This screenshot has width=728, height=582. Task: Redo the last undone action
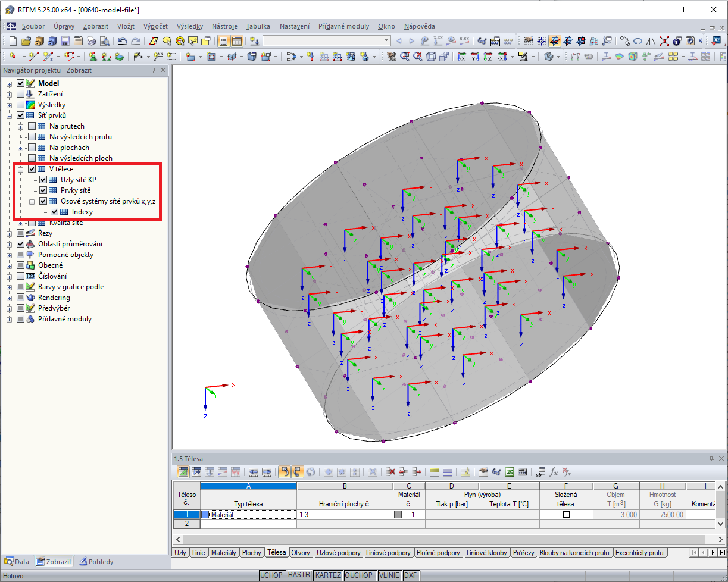(x=136, y=41)
